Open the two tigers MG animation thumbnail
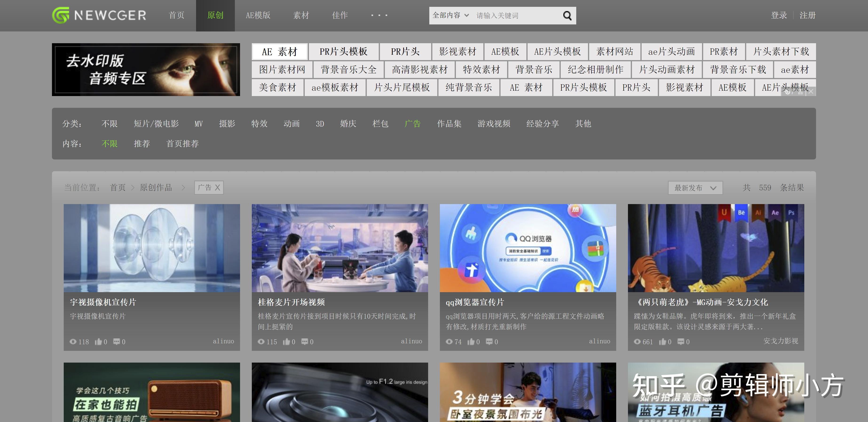Screen dimensions: 868x422 point(716,248)
